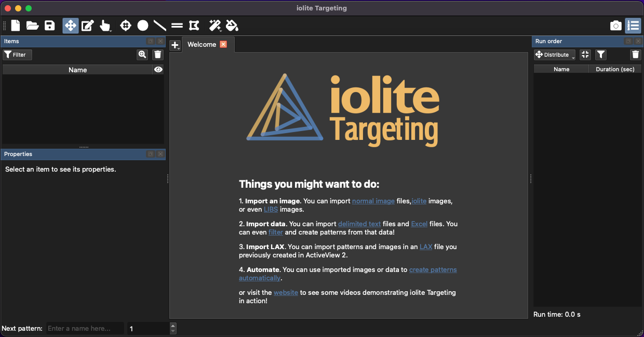644x337 pixels.
Task: Toggle item visibility with the eye icon
Action: point(158,69)
